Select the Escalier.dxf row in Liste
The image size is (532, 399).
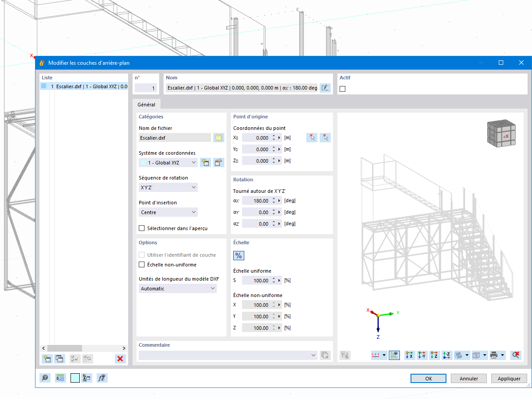pyautogui.click(x=84, y=86)
